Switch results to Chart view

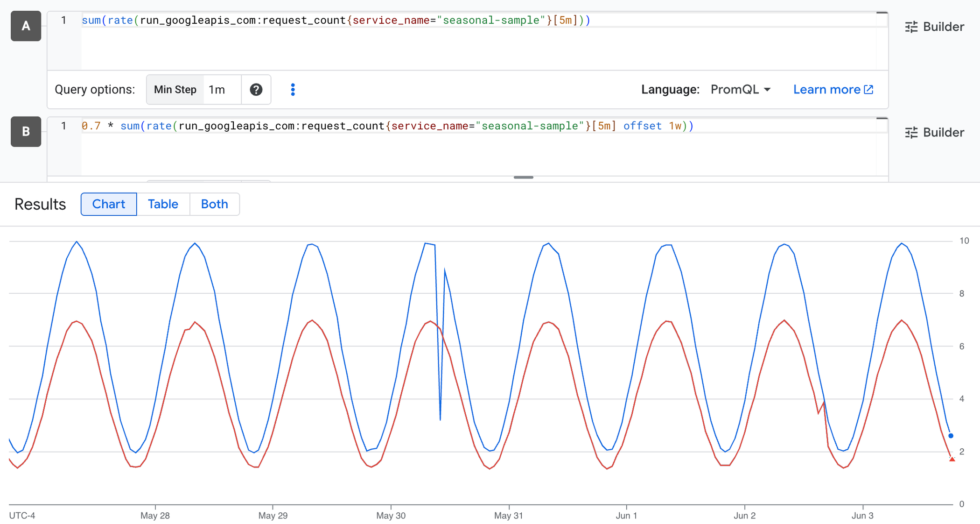pyautogui.click(x=109, y=204)
